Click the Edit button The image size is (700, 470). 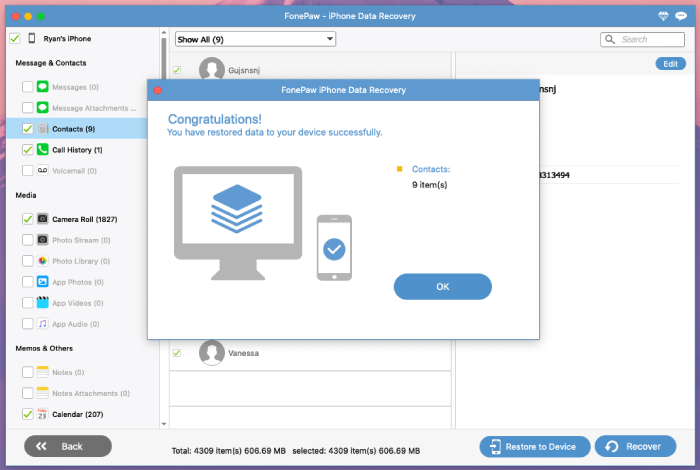pos(670,64)
